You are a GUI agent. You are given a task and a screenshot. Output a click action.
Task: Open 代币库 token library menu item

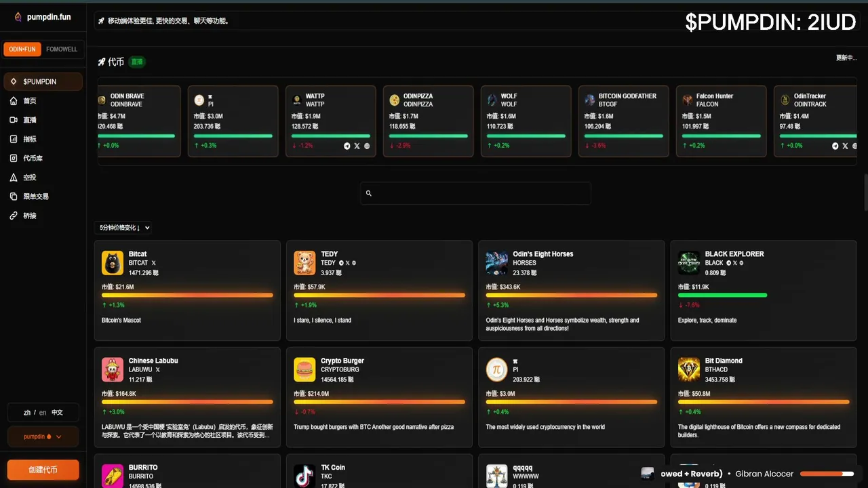click(x=43, y=158)
